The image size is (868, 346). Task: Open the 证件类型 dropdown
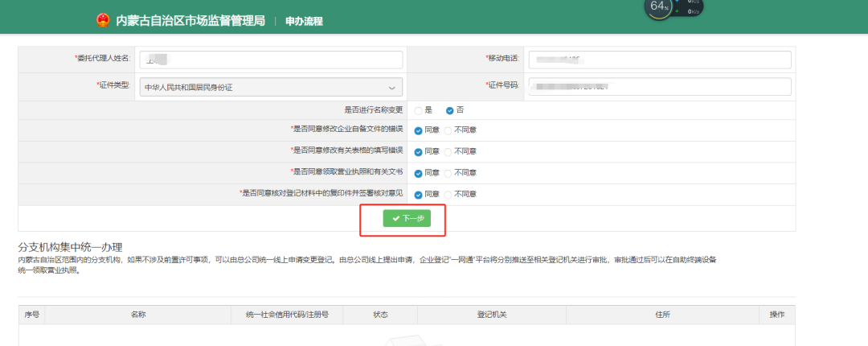[x=272, y=87]
